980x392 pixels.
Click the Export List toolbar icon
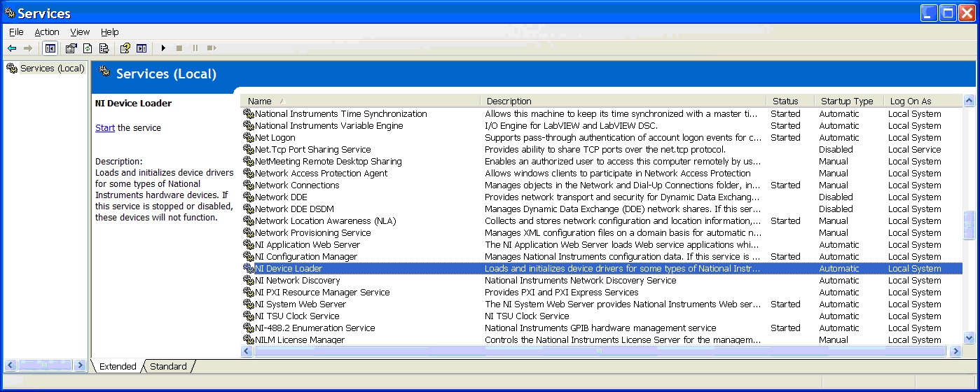tap(104, 48)
